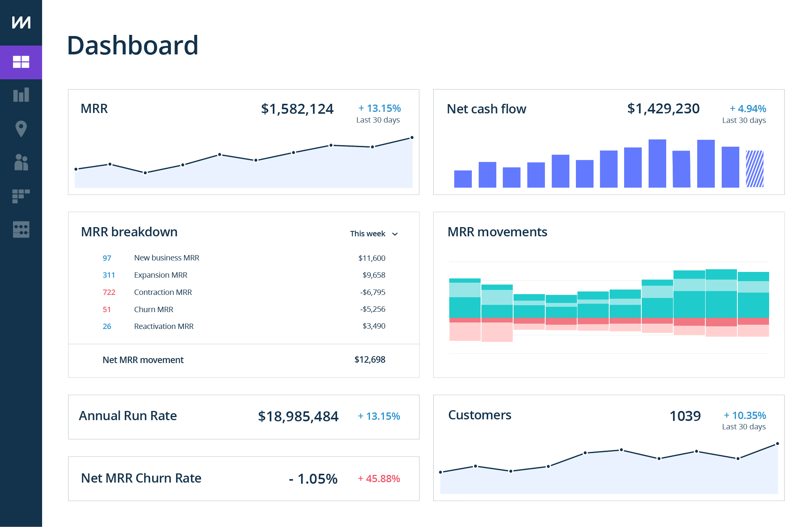Click the Churn MRR breakdown entry

click(x=153, y=309)
